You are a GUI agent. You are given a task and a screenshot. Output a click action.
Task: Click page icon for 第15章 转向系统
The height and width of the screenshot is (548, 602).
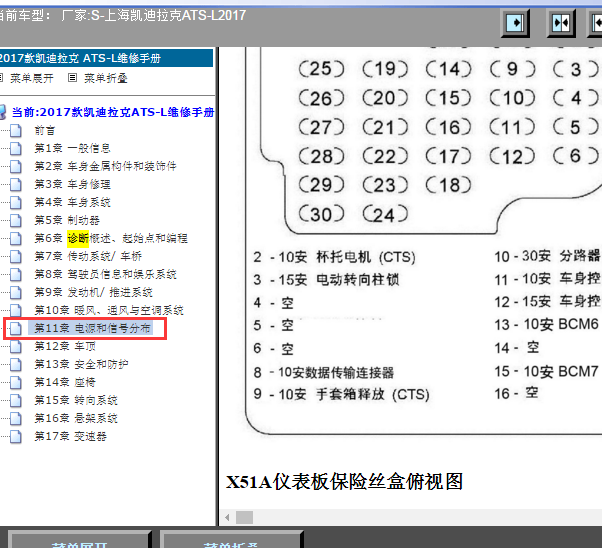pyautogui.click(x=16, y=400)
